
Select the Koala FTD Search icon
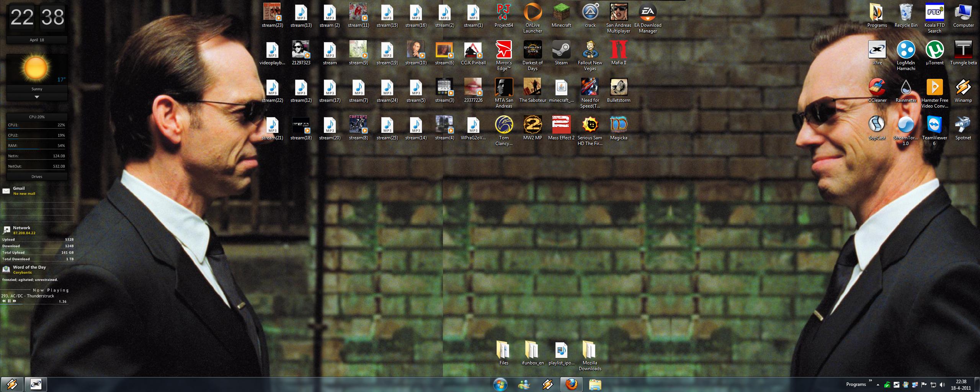tap(934, 18)
